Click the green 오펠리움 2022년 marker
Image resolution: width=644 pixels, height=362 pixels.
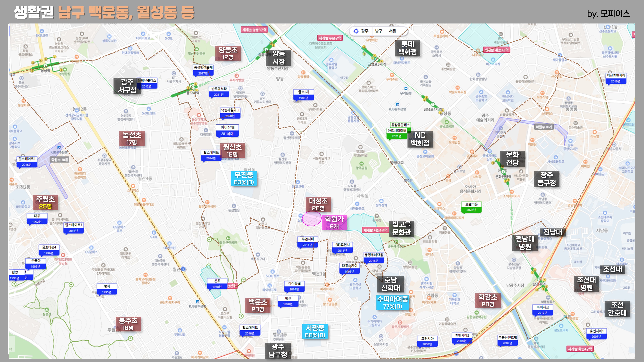[471, 207]
